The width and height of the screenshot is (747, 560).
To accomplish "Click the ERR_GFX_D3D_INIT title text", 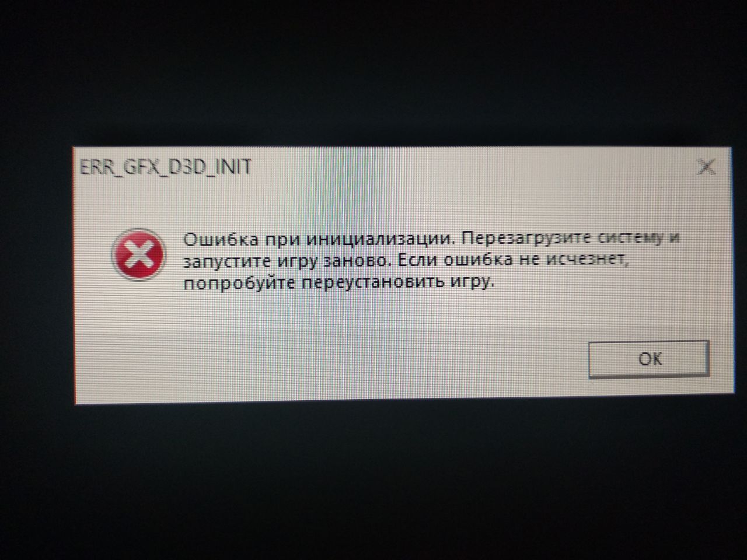I will click(165, 167).
